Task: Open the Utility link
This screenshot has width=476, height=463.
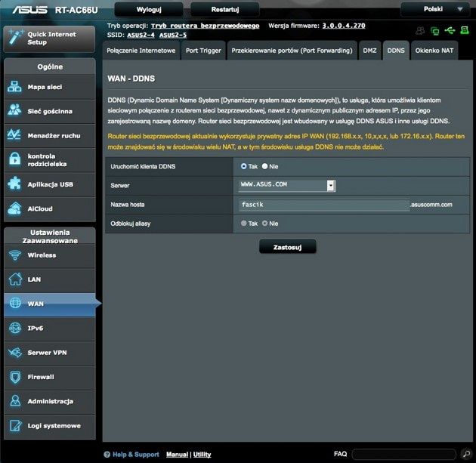Action: point(202,454)
